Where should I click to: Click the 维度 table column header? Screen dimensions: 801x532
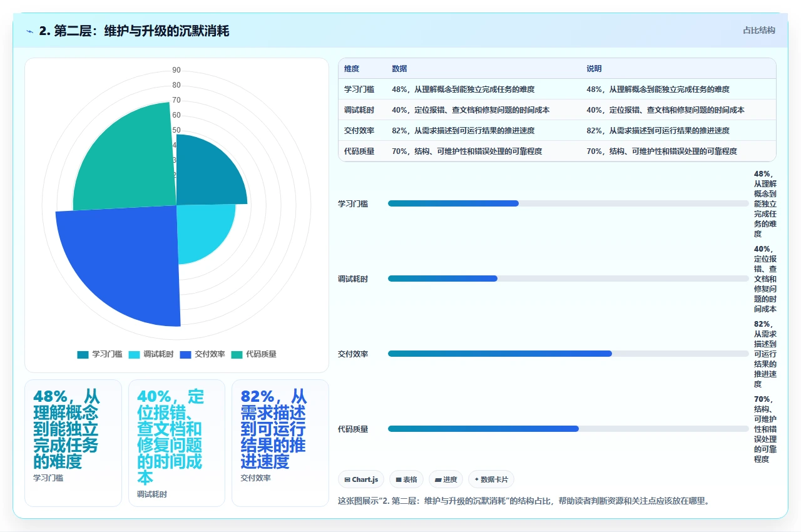352,69
